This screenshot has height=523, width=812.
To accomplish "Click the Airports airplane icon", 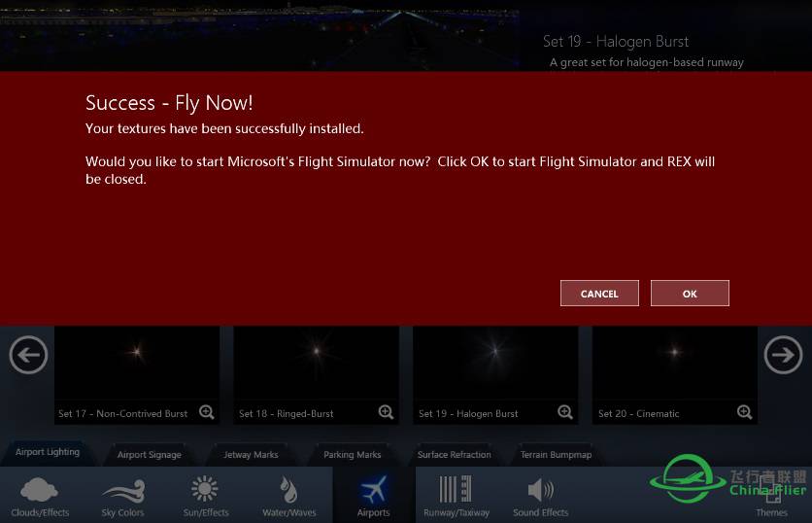I will tap(373, 489).
